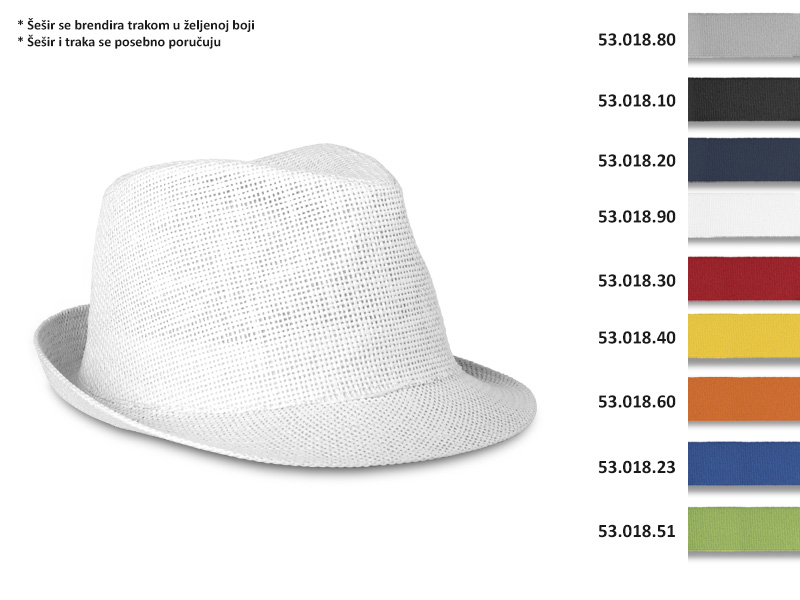
Task: Click product code label 53.018.51
Action: 637,532
